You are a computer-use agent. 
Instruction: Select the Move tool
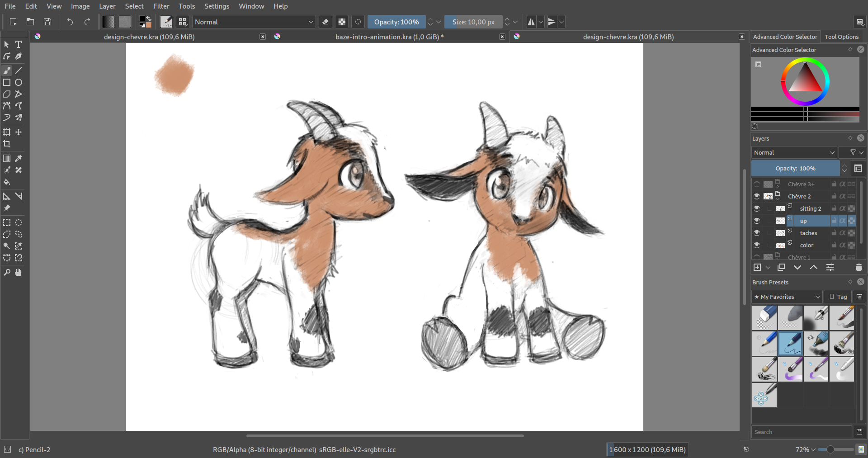coord(19,132)
